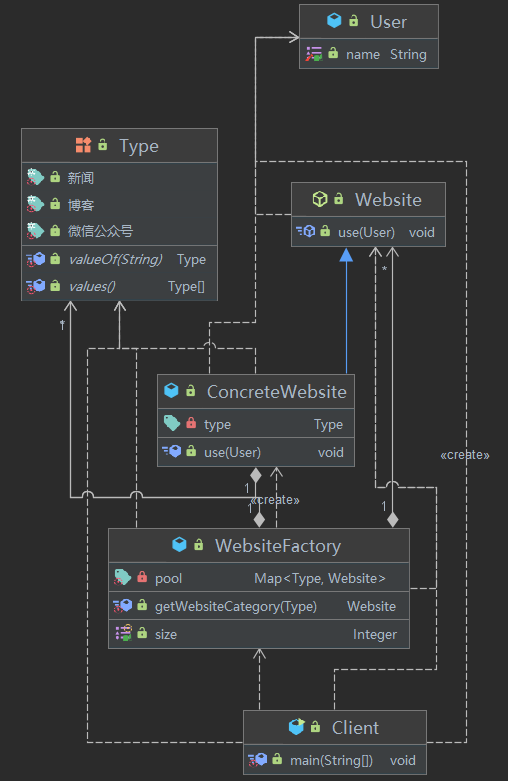Click the valueOf(String) method icon
508x781 pixels.
pos(36,260)
